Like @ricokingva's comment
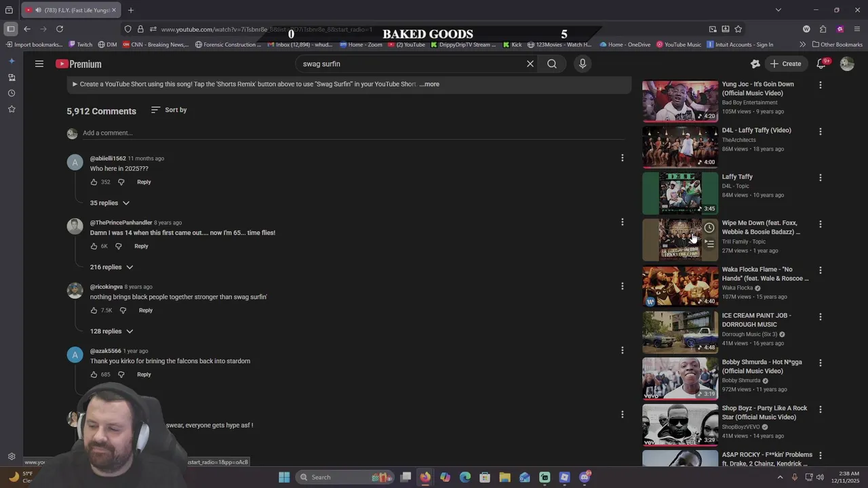 click(x=94, y=310)
